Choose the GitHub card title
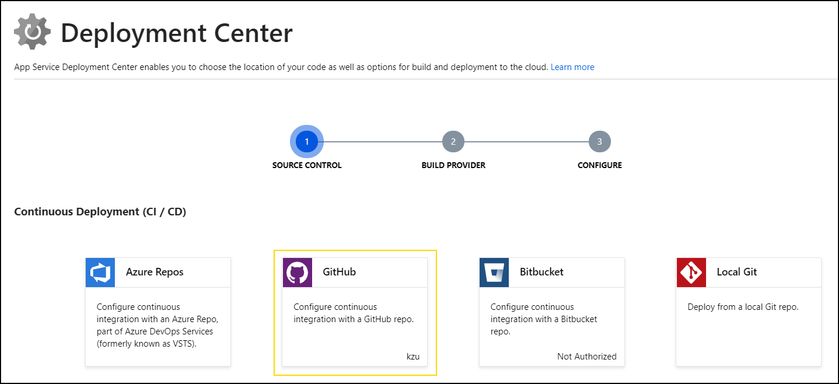The image size is (839, 384). click(339, 272)
